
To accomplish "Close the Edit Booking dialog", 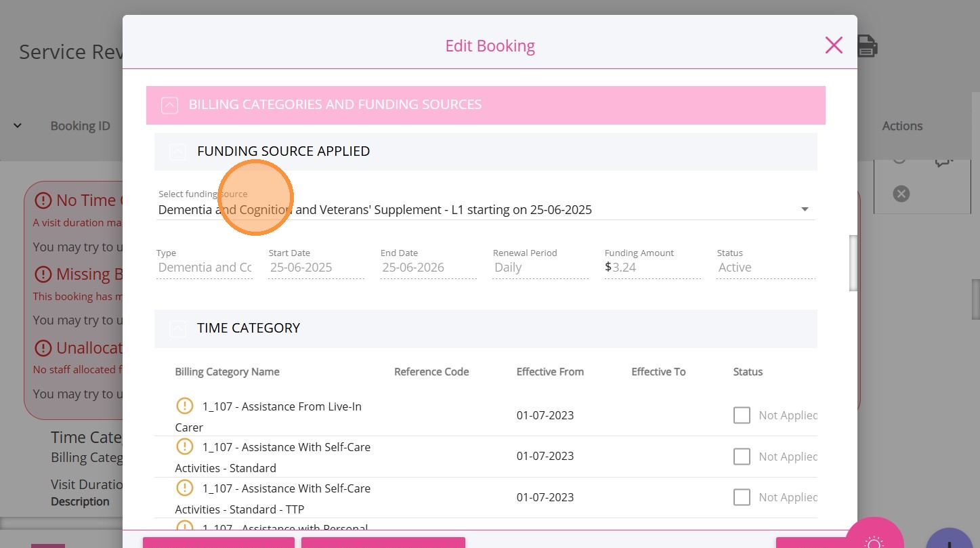I will (x=834, y=45).
